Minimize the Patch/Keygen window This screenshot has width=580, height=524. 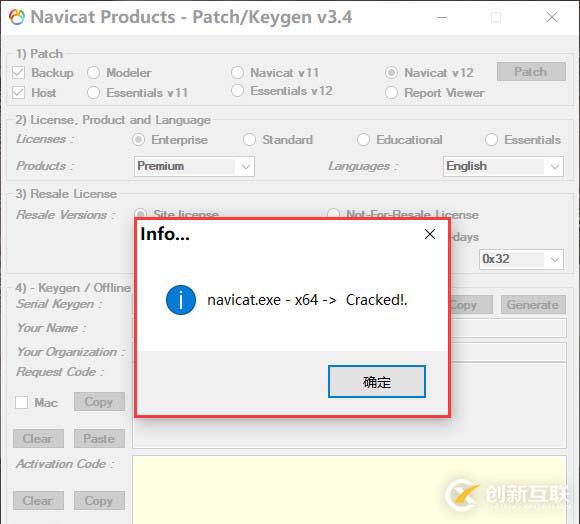pyautogui.click(x=442, y=17)
